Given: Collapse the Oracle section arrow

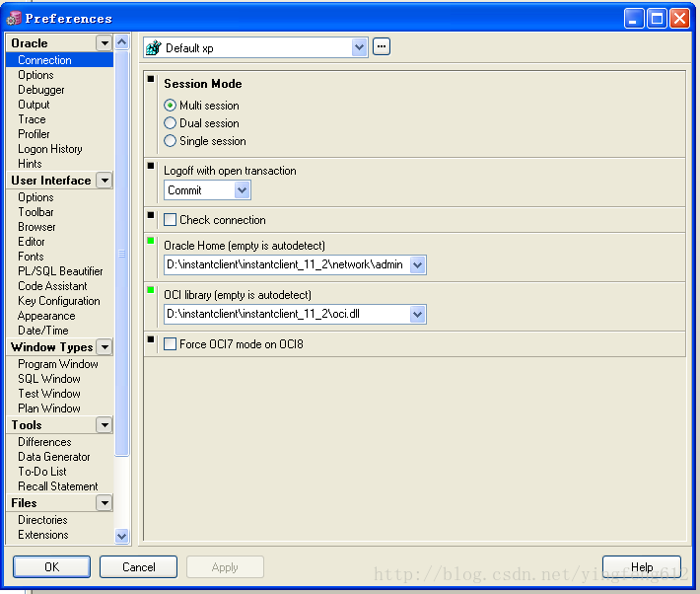Looking at the screenshot, I should [x=105, y=42].
